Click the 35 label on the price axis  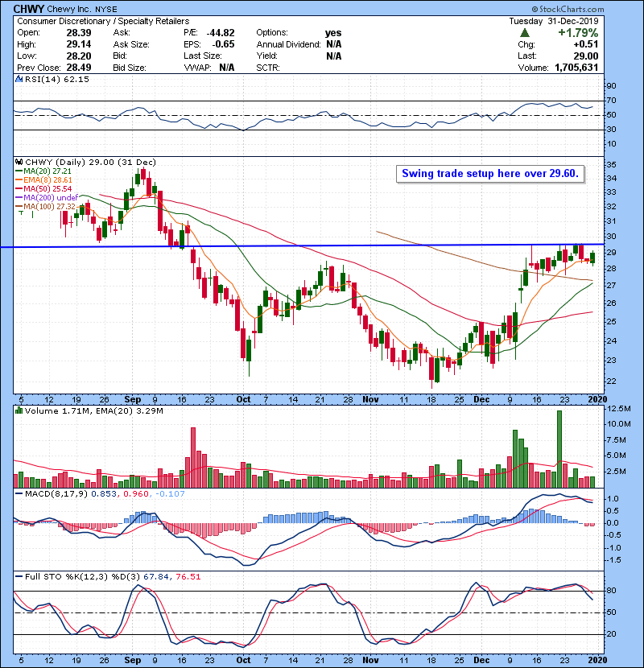pos(611,164)
